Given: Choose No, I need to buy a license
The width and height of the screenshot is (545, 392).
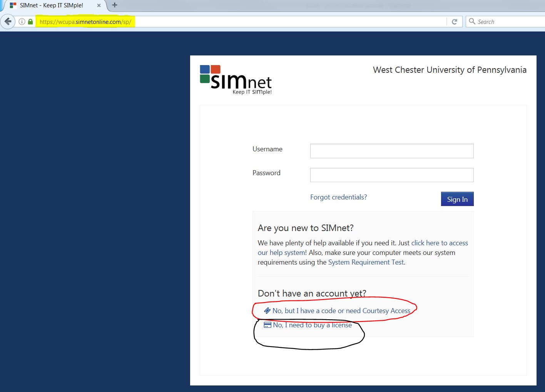Looking at the screenshot, I should click(312, 325).
